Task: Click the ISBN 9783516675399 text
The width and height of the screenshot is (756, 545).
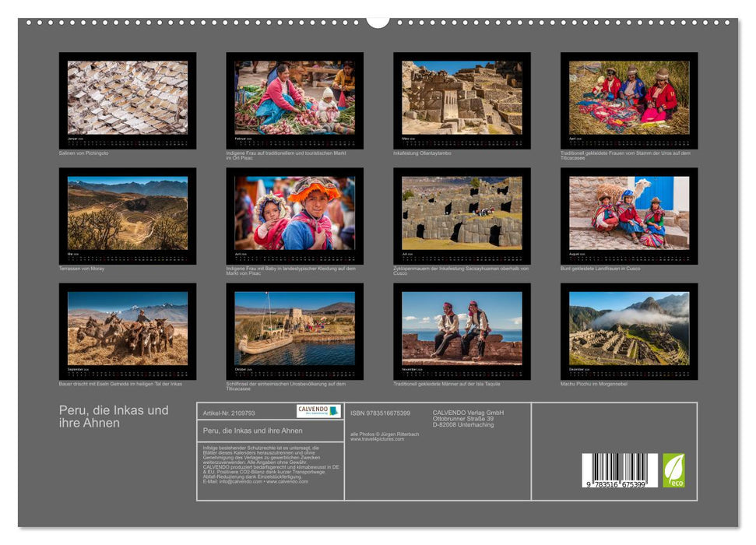Action: pyautogui.click(x=380, y=413)
